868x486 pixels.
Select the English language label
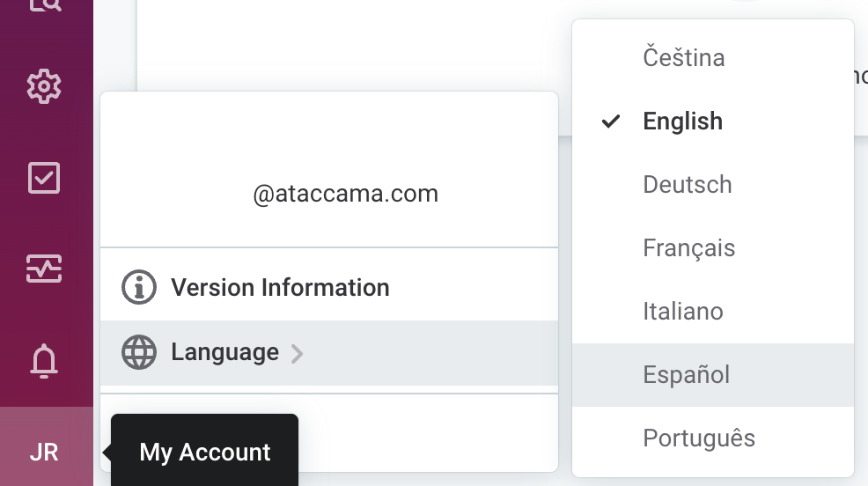point(683,121)
